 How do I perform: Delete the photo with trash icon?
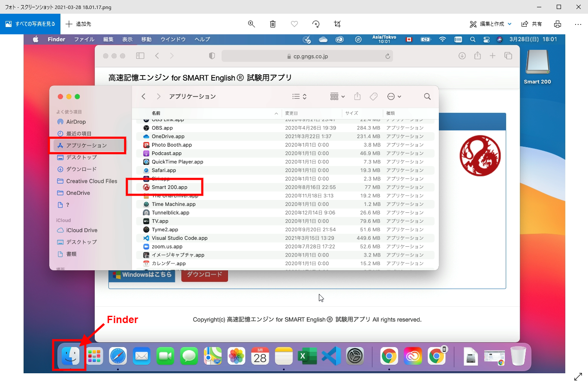coord(273,24)
